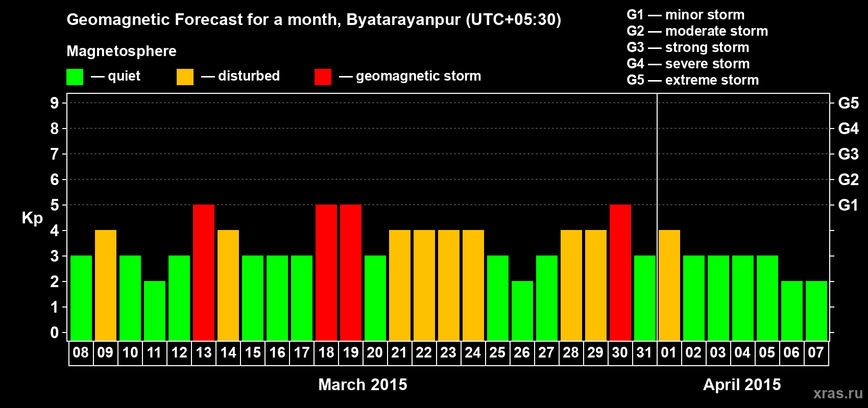
Task: Click the March 2015 month label
Action: click(x=363, y=384)
